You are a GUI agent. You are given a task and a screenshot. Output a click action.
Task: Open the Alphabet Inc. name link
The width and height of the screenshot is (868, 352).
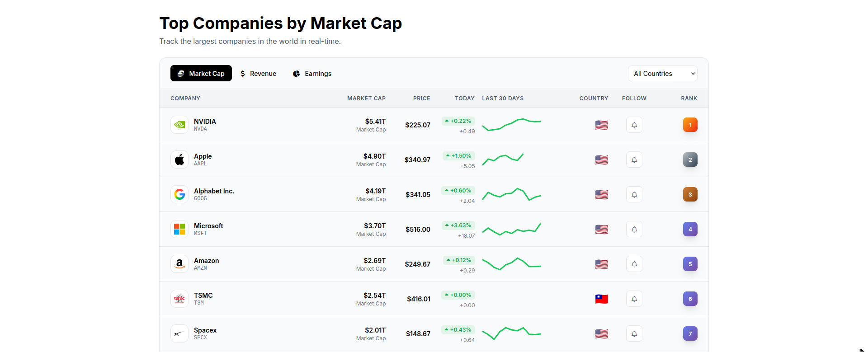coord(214,191)
